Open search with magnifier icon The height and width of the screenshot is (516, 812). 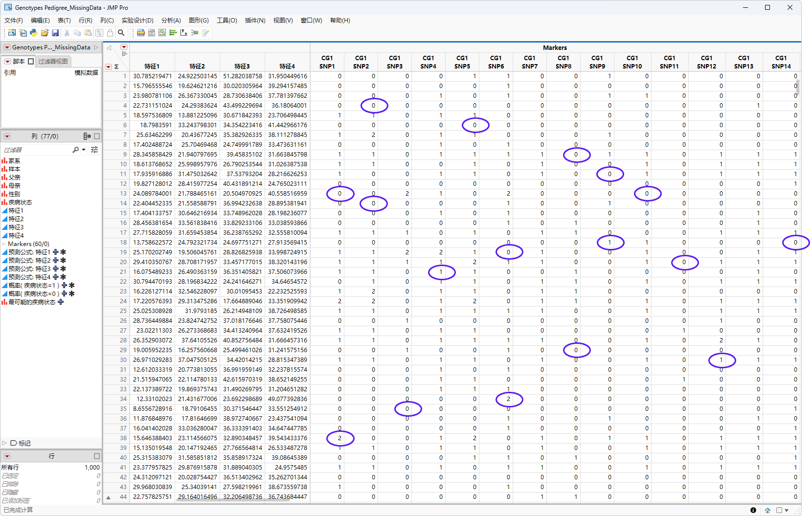click(121, 33)
